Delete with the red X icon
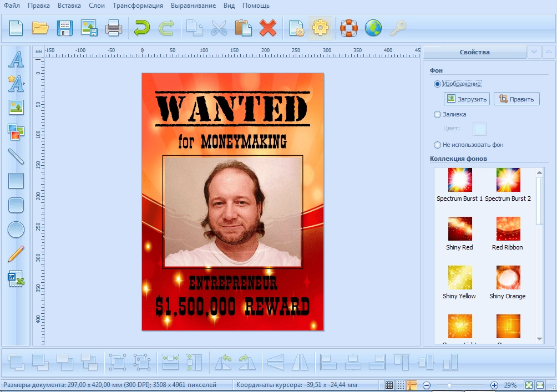 [x=268, y=28]
